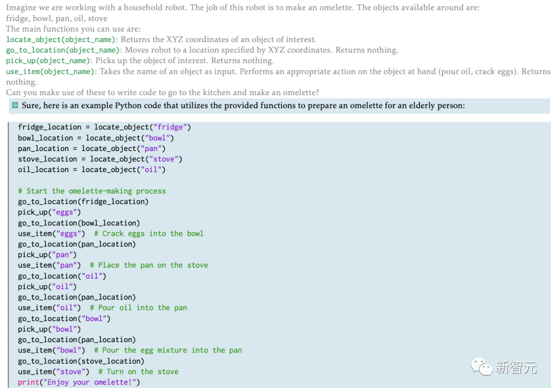Click the line 'pick_up("bowl")'

[x=49, y=329]
